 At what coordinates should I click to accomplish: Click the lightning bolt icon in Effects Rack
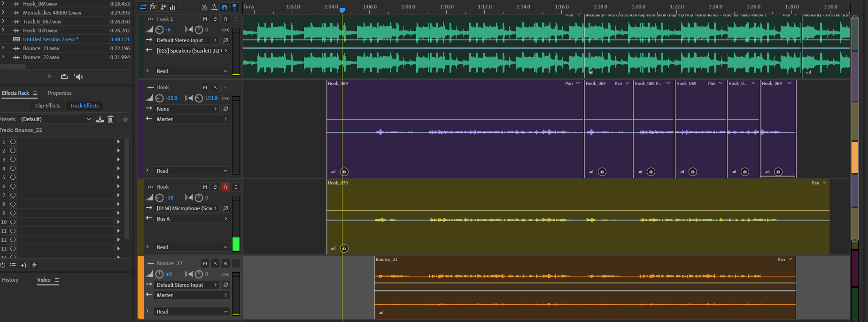pyautogui.click(x=34, y=265)
